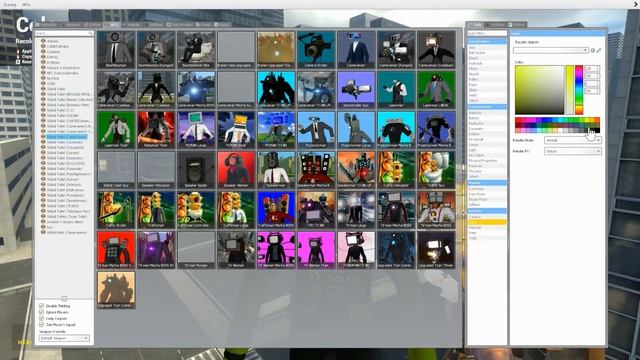Spawn the Trafficman Controller NPC
640x360 pixels.
click(196, 209)
